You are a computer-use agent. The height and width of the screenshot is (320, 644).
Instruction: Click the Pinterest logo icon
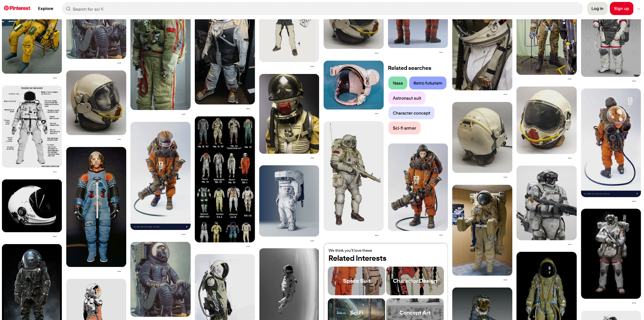tap(6, 8)
